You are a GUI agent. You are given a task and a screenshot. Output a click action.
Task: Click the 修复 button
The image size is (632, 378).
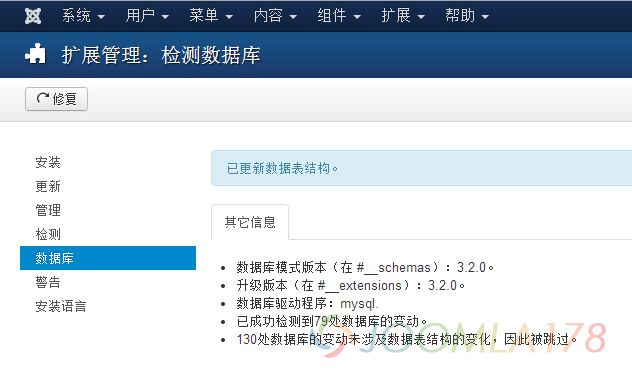coord(56,99)
